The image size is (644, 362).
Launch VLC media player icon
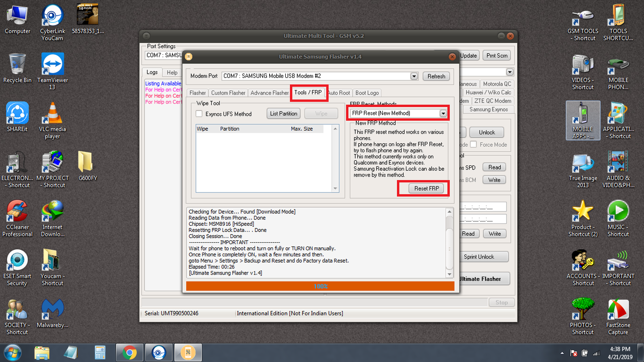pos(52,121)
